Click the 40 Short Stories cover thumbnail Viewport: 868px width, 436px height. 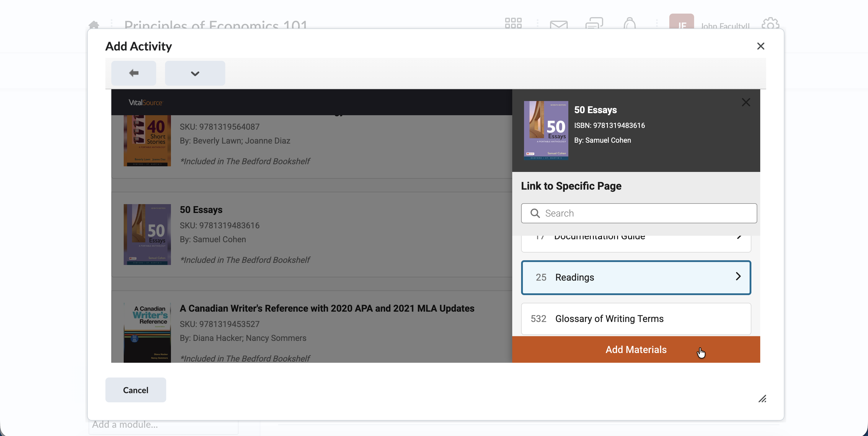[147, 141]
